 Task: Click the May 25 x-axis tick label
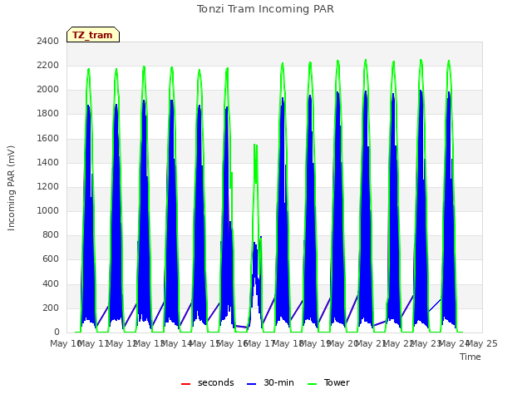point(482,343)
